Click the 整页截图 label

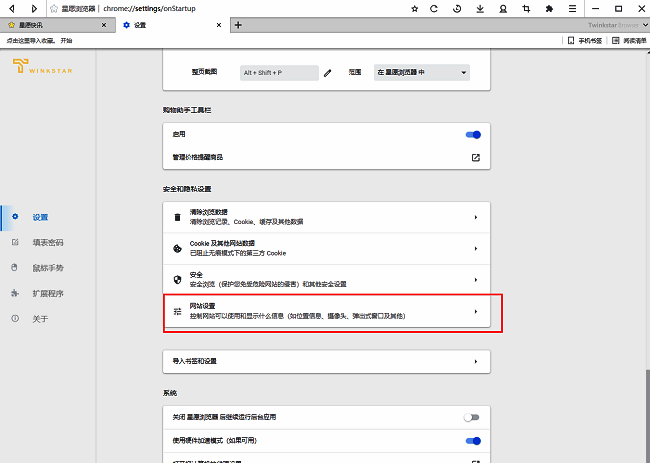[x=204, y=72]
